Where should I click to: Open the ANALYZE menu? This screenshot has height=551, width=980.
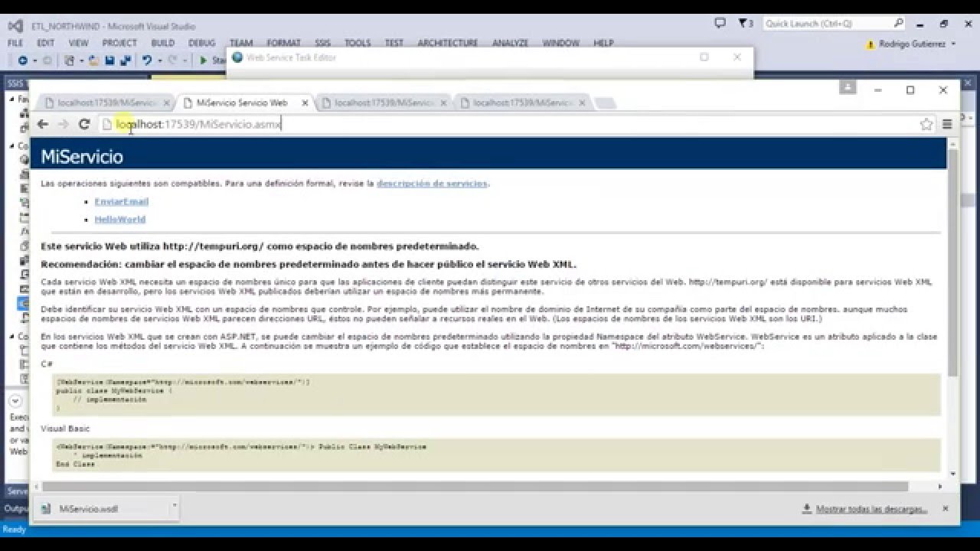click(x=511, y=43)
